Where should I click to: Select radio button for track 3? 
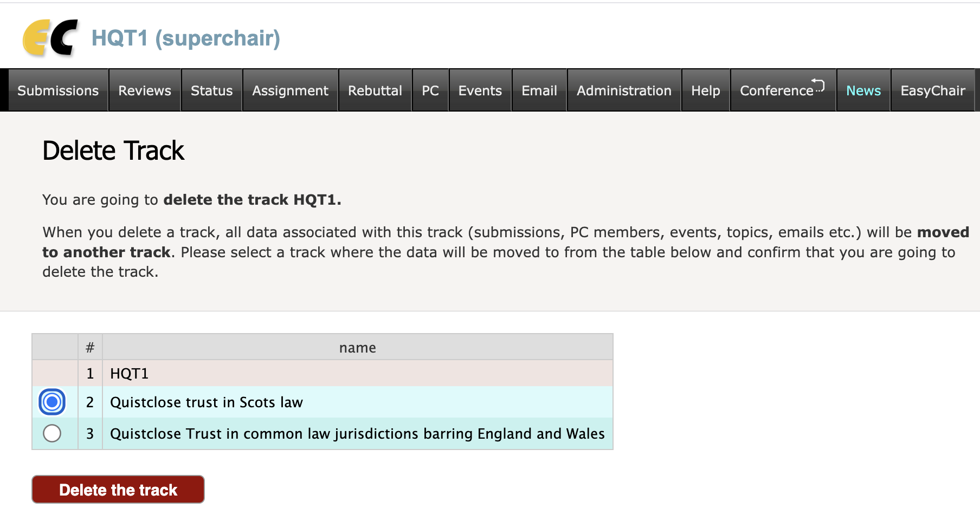click(52, 433)
